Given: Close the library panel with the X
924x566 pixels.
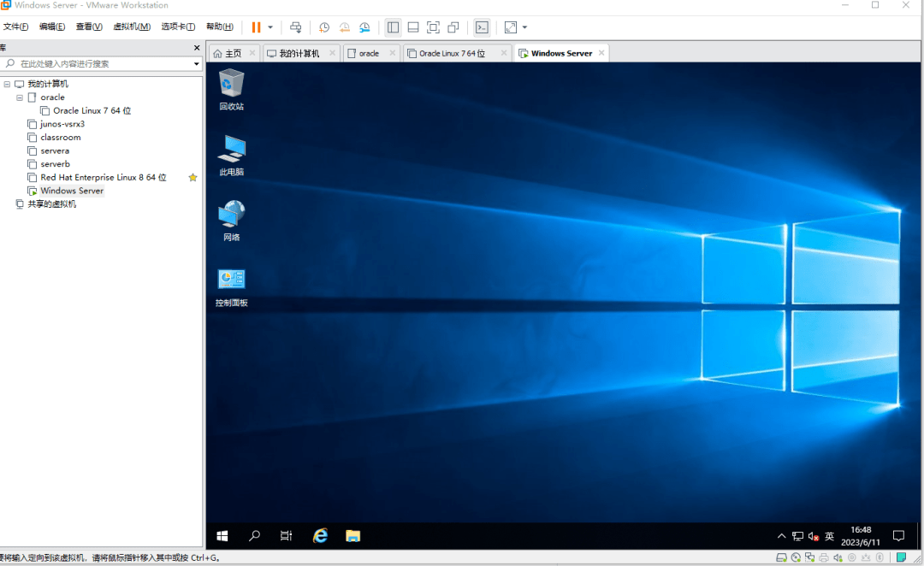Looking at the screenshot, I should click(x=197, y=48).
